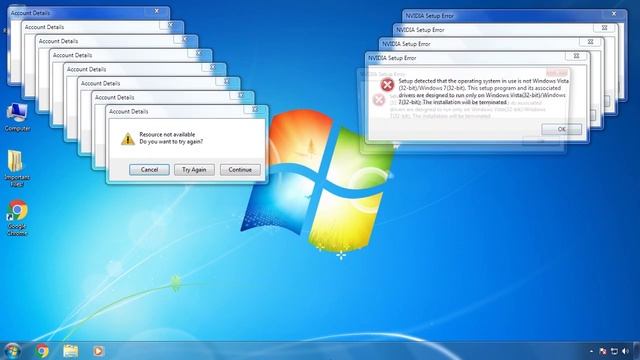Click the 'Do you want to try again?' text
640x360 pixels.
point(171,142)
